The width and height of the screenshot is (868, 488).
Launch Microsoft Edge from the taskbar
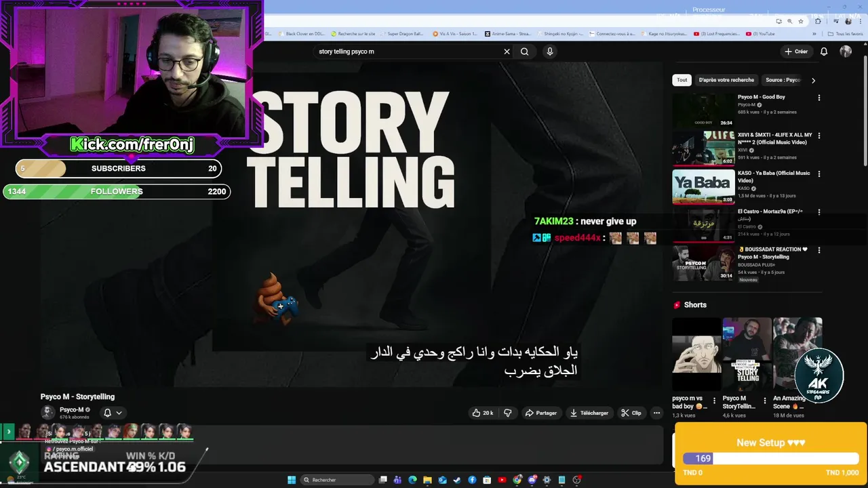(412, 480)
